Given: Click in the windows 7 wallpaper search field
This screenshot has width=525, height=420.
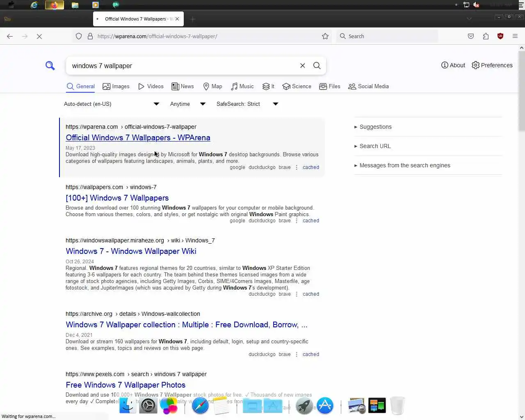Looking at the screenshot, I should click(x=183, y=66).
